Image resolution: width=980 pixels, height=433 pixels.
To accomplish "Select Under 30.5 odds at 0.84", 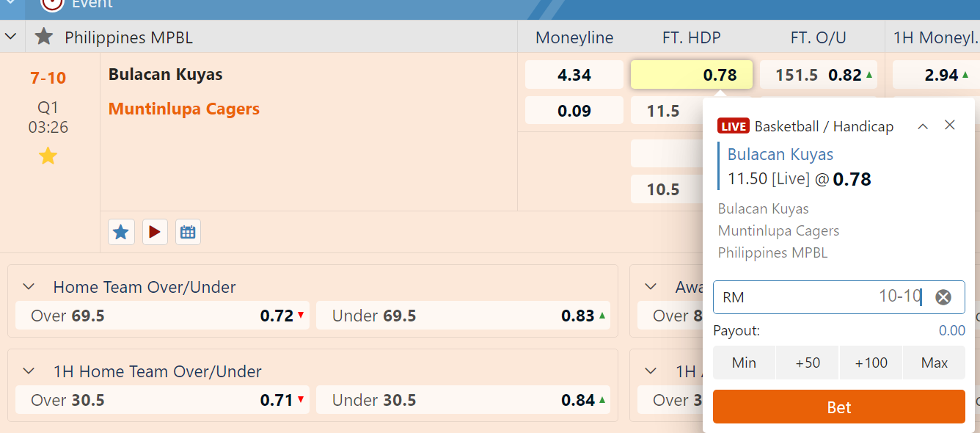I will pos(463,400).
